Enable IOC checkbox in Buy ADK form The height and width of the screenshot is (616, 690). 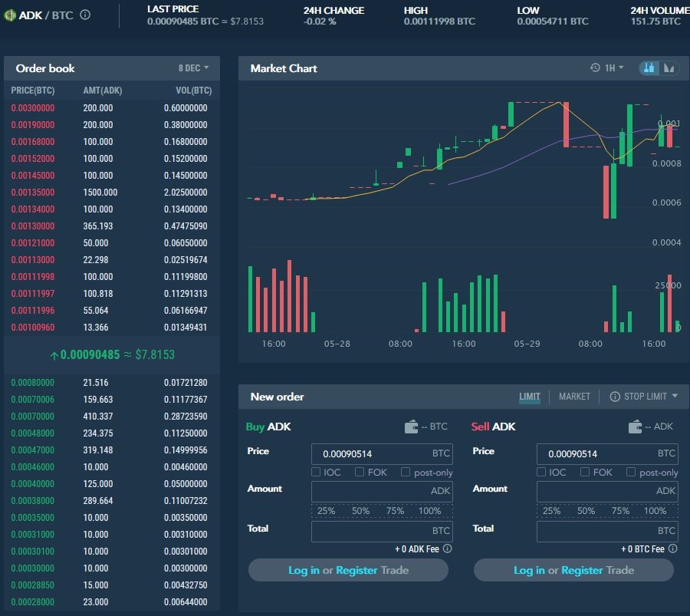(316, 472)
